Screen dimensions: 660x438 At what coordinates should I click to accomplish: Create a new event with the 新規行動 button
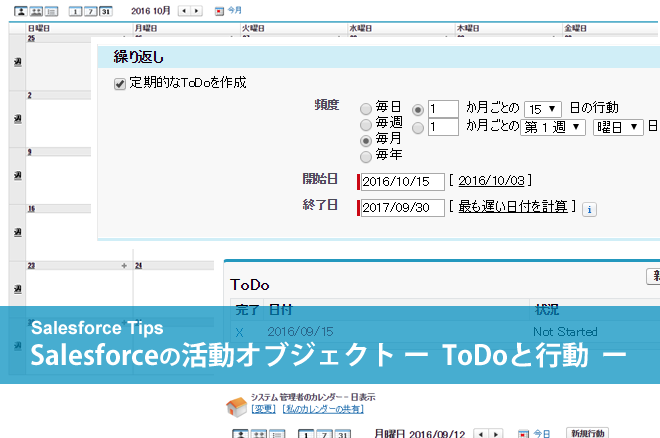pos(588,433)
